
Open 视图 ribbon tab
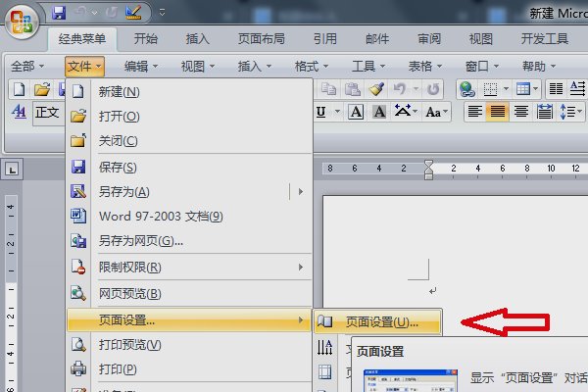pos(481,38)
